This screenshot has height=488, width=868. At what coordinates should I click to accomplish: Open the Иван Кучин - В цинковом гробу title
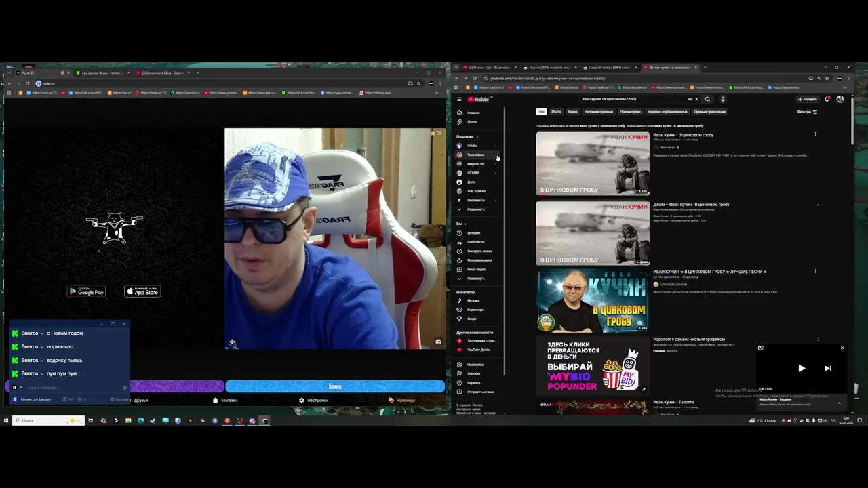coord(683,135)
